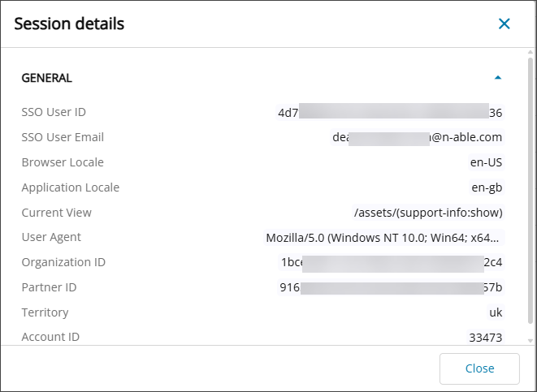Select the Current View path value

coord(428,213)
